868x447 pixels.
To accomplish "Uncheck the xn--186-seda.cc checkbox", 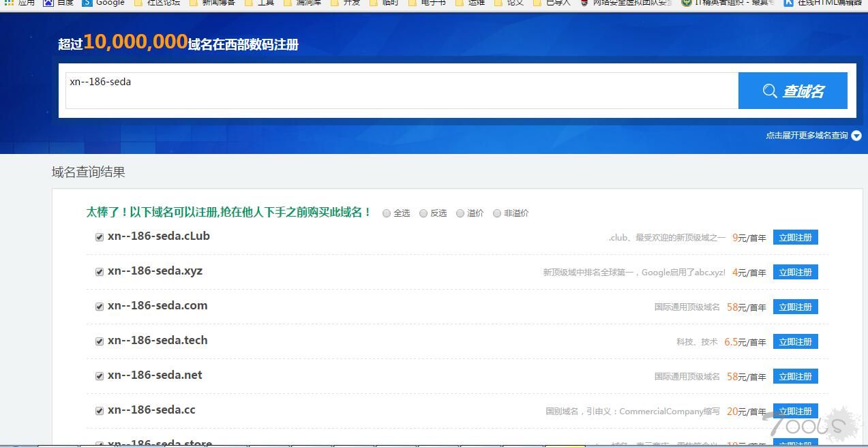I will 100,411.
